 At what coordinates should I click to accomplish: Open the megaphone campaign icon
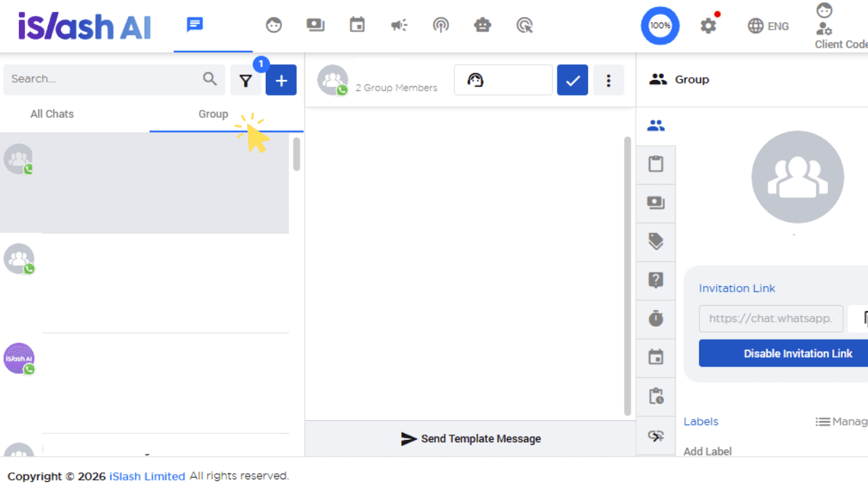tap(399, 26)
